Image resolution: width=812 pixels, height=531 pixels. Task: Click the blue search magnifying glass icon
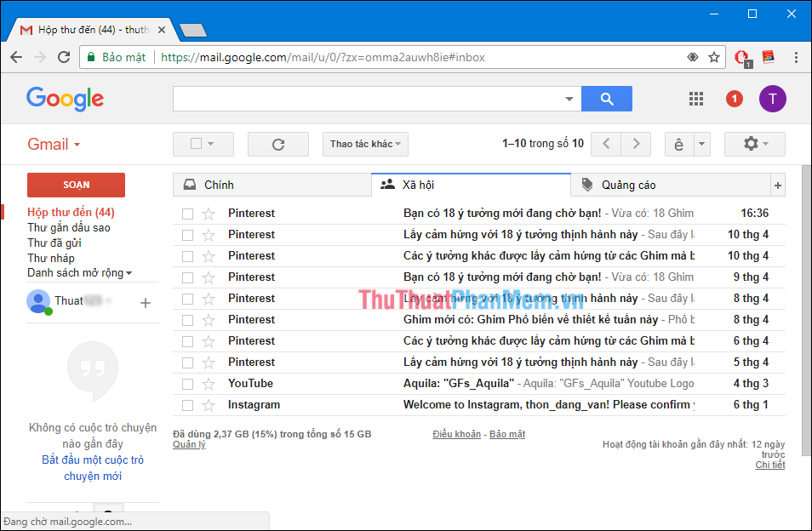click(x=606, y=98)
